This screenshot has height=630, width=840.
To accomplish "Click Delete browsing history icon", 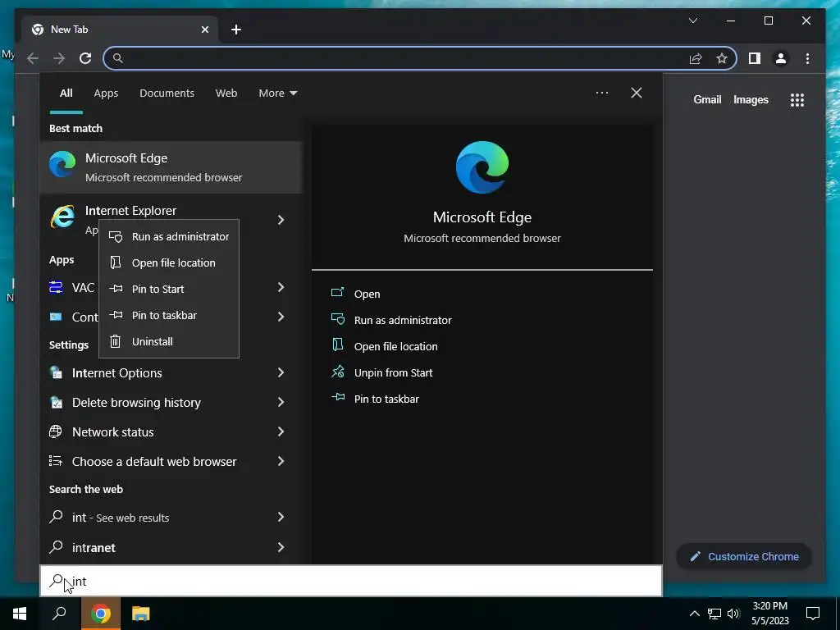I will (56, 402).
